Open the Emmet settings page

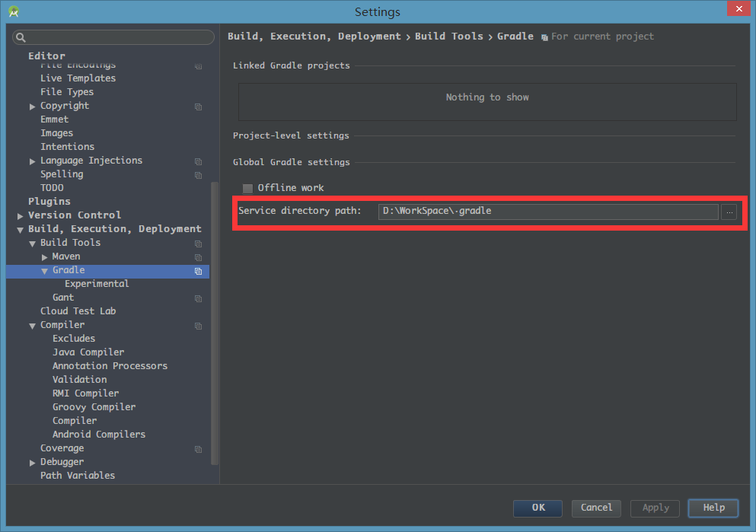click(55, 119)
